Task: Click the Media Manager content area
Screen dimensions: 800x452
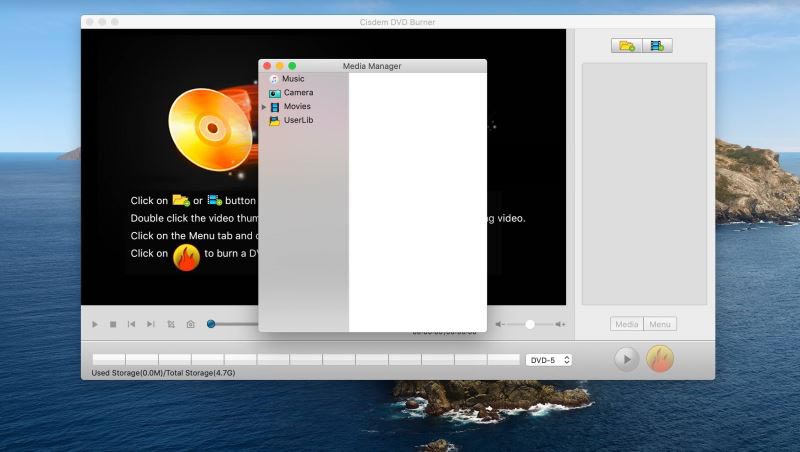Action: [417, 202]
